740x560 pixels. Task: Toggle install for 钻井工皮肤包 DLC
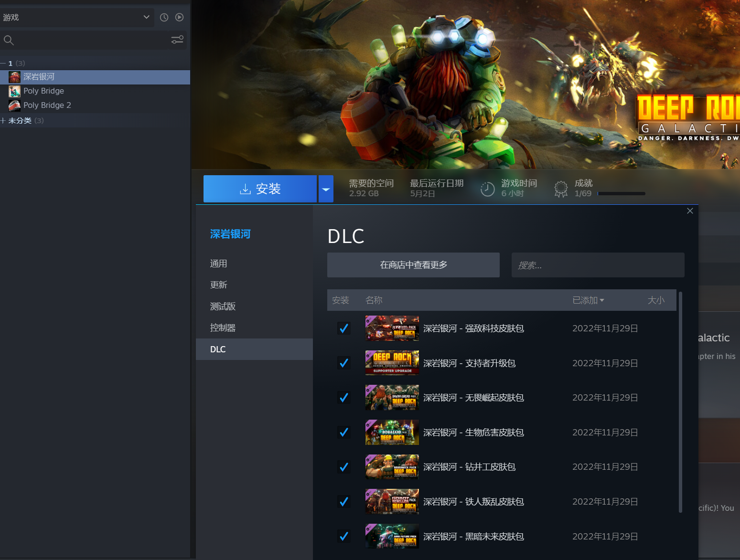[343, 467]
